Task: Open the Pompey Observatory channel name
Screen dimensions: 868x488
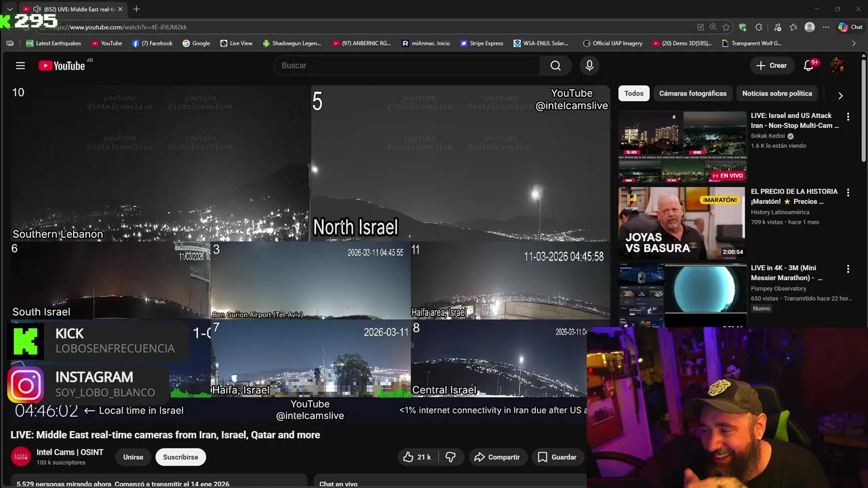Action: click(778, 288)
